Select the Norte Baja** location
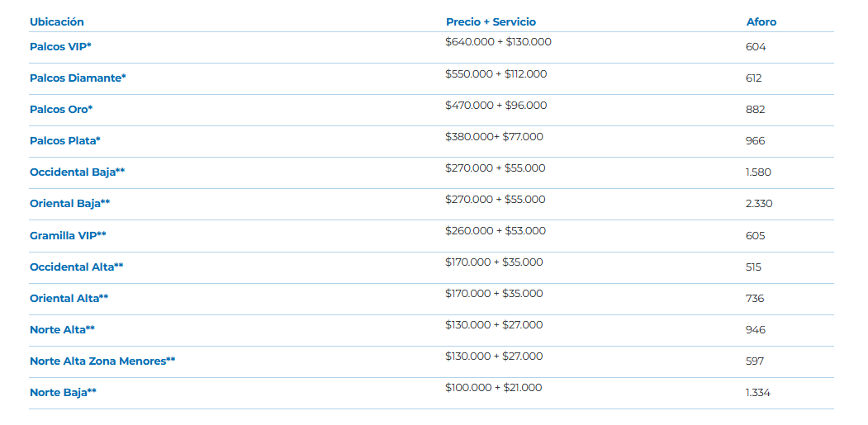This screenshot has width=868, height=425. tap(63, 393)
